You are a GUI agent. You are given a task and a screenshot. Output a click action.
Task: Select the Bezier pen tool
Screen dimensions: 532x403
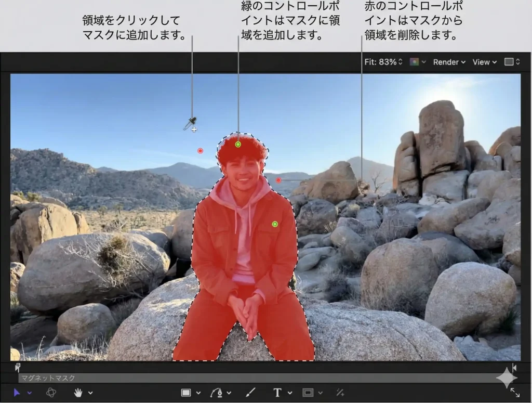(216, 393)
